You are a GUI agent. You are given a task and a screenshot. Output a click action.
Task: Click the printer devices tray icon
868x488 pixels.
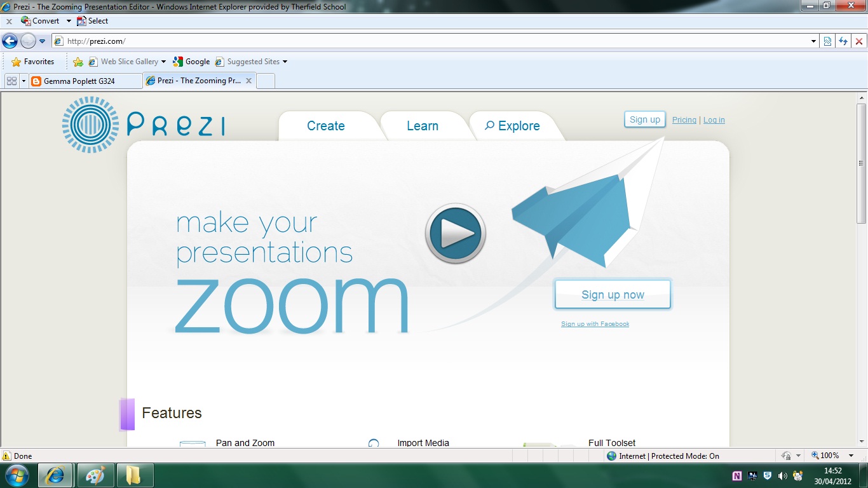pos(798,475)
